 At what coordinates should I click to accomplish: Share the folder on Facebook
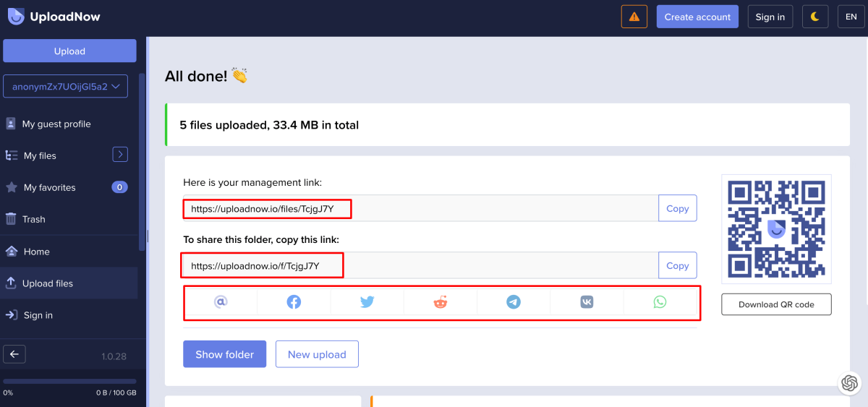294,302
